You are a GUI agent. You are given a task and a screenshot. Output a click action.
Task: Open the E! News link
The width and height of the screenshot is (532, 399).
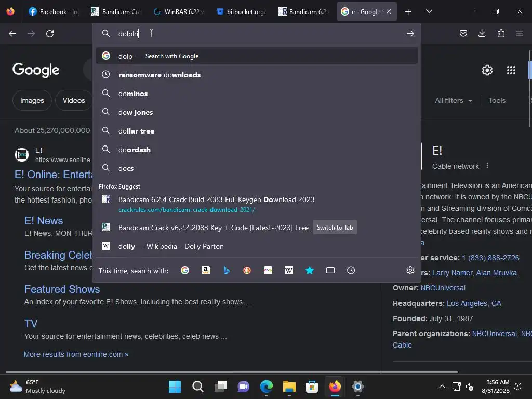pos(44,221)
